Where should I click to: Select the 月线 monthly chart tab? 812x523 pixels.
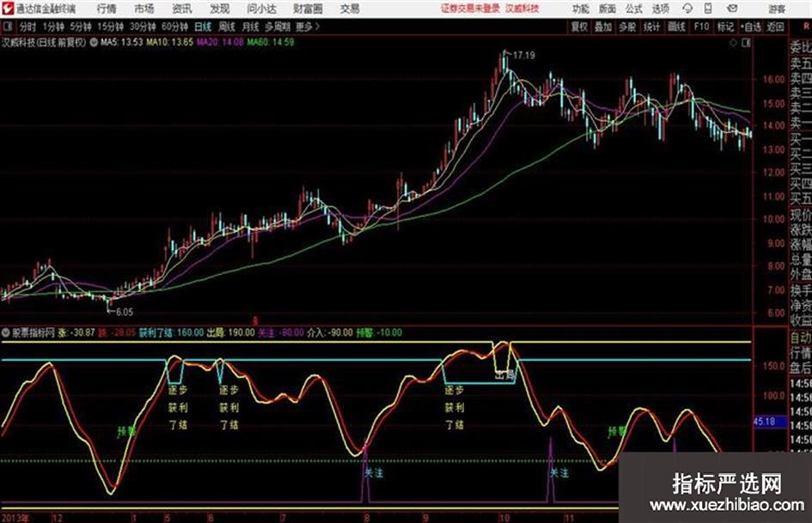click(250, 27)
